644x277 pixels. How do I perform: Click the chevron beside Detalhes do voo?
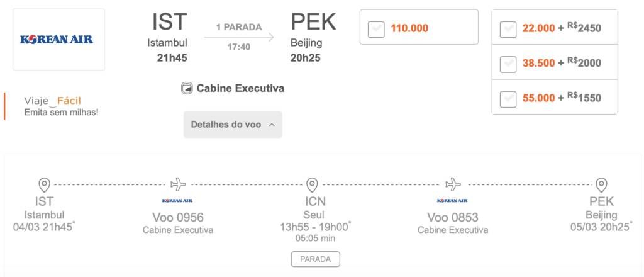pyautogui.click(x=272, y=125)
